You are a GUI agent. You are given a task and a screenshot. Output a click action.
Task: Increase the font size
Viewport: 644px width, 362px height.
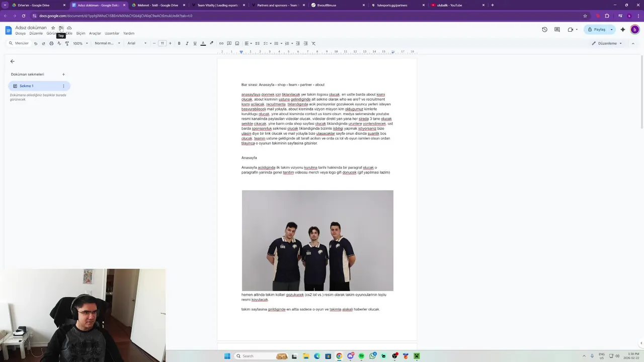point(170,43)
